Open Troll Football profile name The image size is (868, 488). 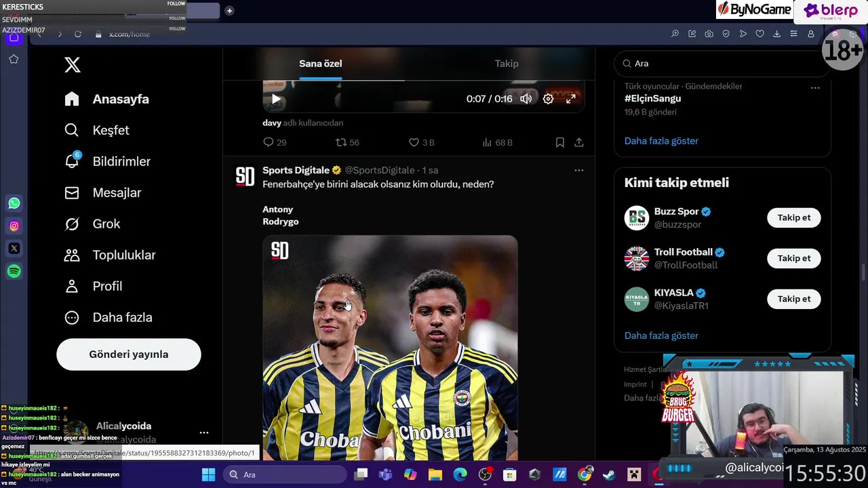coord(684,252)
